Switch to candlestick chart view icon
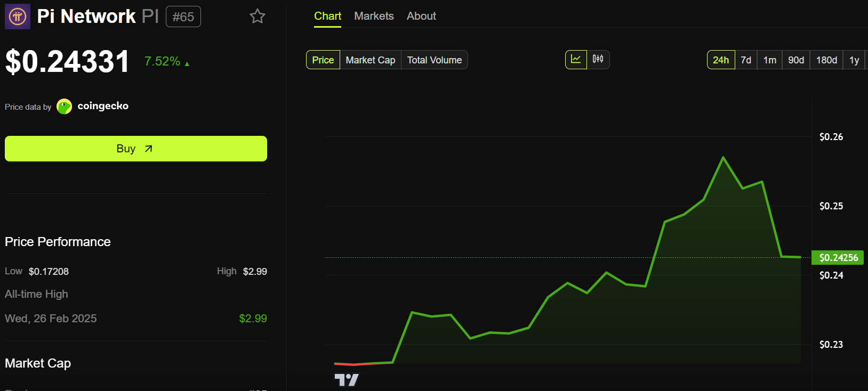 pyautogui.click(x=598, y=60)
